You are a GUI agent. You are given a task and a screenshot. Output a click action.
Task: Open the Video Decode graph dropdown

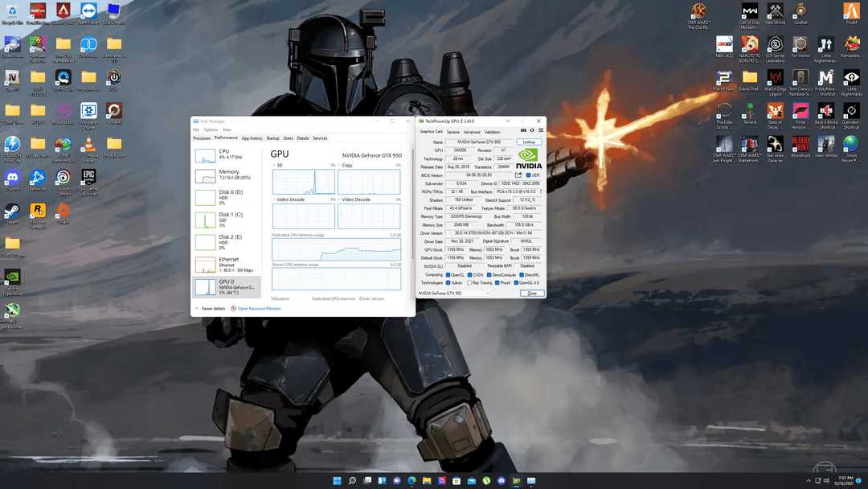pyautogui.click(x=339, y=199)
